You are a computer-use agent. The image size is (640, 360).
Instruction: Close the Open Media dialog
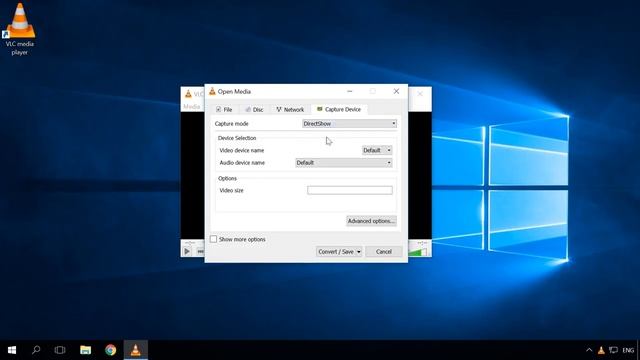(x=396, y=91)
